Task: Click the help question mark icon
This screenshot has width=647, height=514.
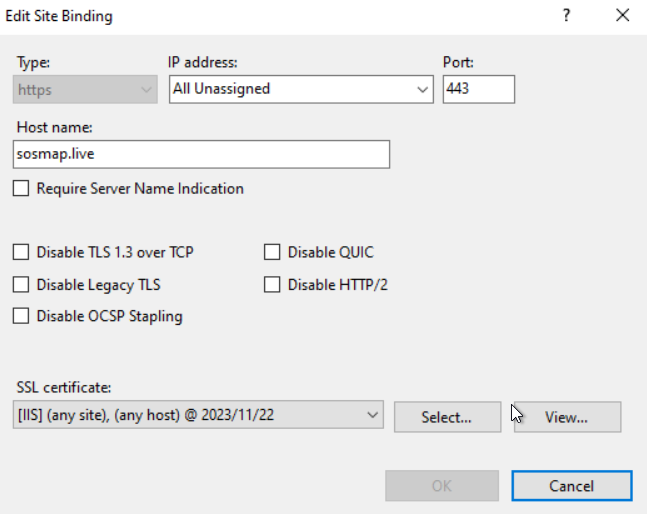Action: coord(566,16)
